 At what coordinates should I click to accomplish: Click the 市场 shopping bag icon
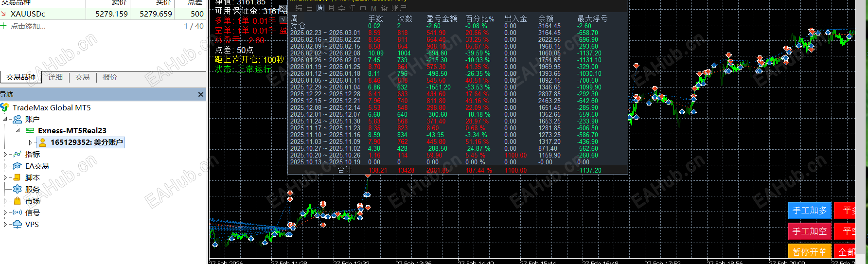pos(18,201)
